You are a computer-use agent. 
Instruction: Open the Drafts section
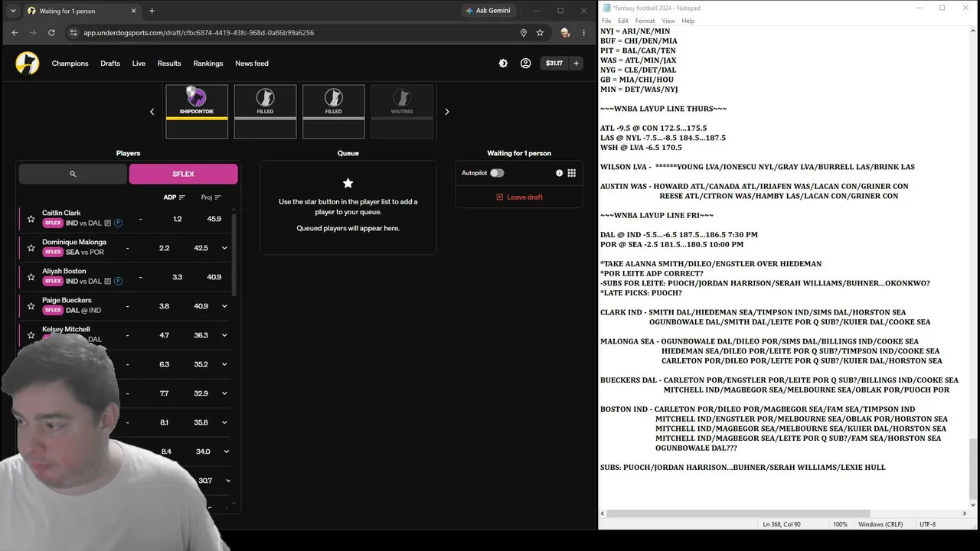[110, 64]
